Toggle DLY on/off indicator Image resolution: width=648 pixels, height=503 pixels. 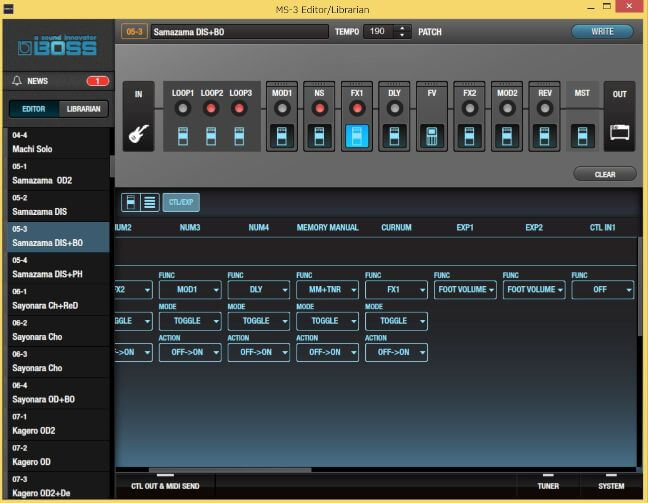(x=394, y=109)
